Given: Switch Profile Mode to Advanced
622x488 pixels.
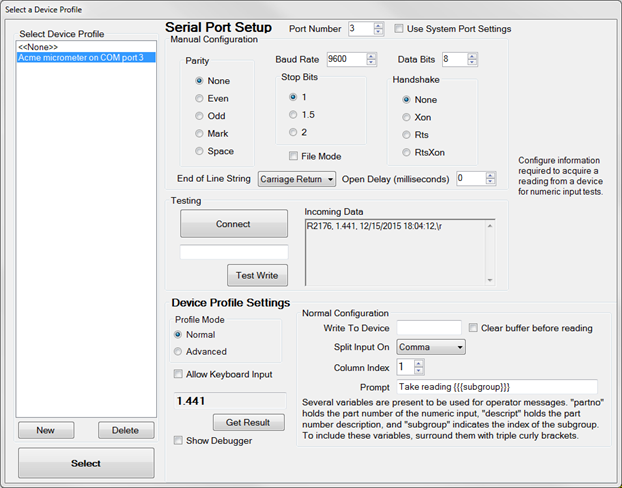Looking at the screenshot, I should pyautogui.click(x=178, y=352).
